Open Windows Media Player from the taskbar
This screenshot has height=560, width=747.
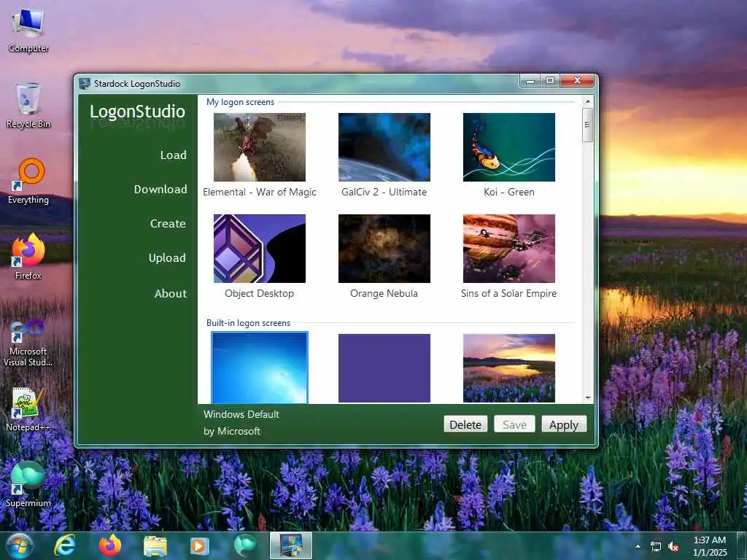200,546
